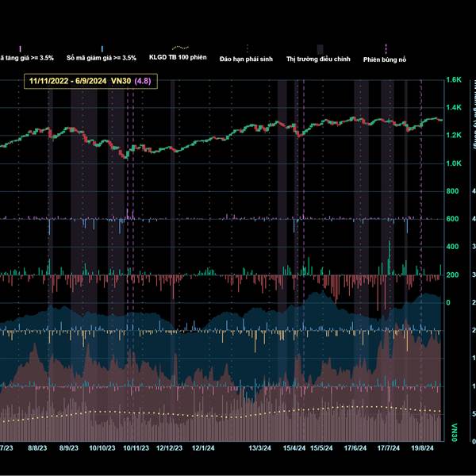
Task: Click the 1.0K label on the price axis
Action: (454, 163)
